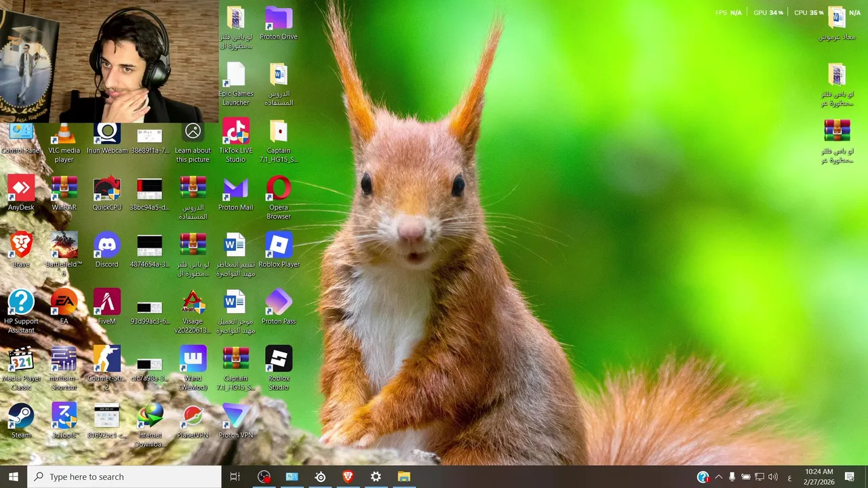
Task: Select the الدروس المستفادة WinRAR archive
Action: coord(193,198)
